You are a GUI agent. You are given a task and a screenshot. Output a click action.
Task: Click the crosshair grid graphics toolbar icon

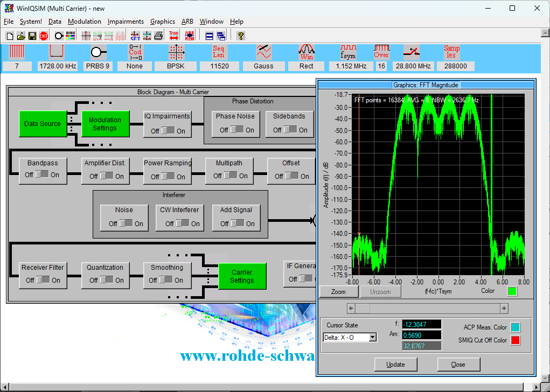click(x=86, y=36)
